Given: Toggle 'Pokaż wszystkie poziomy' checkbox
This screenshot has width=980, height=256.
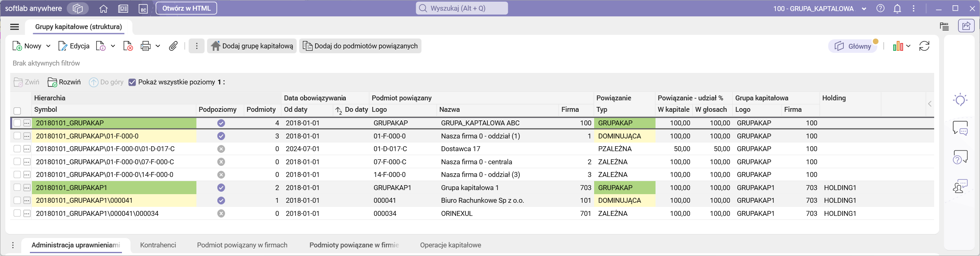Looking at the screenshot, I should (132, 82).
